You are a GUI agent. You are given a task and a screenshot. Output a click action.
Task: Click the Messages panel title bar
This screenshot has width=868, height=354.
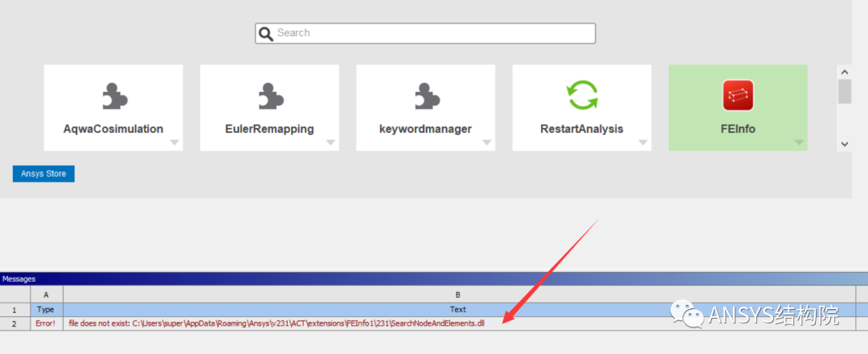click(434, 278)
